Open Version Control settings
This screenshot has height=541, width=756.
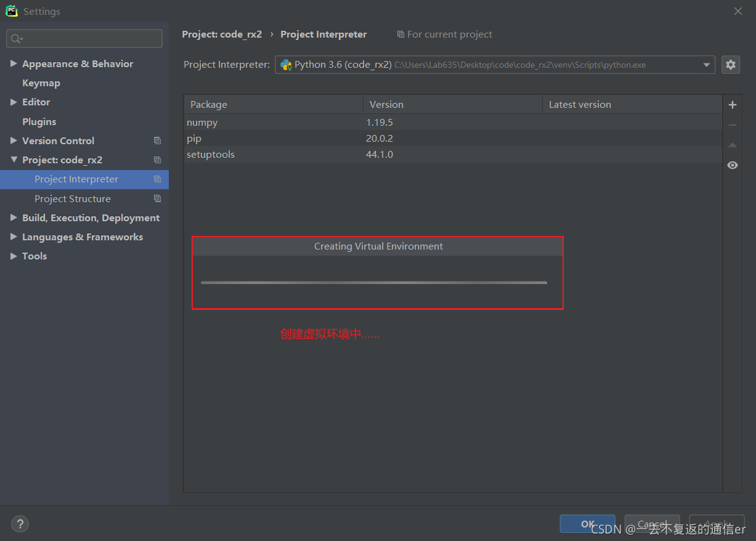tap(59, 140)
